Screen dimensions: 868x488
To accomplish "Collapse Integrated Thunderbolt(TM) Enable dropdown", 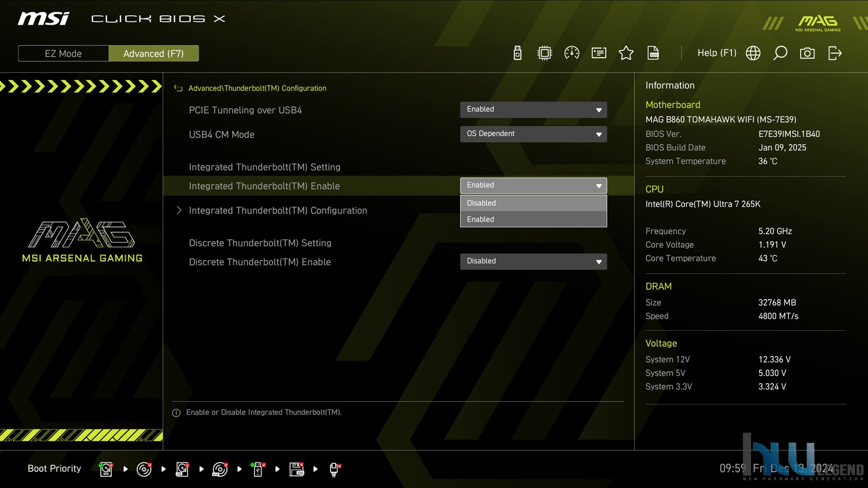I will click(533, 185).
